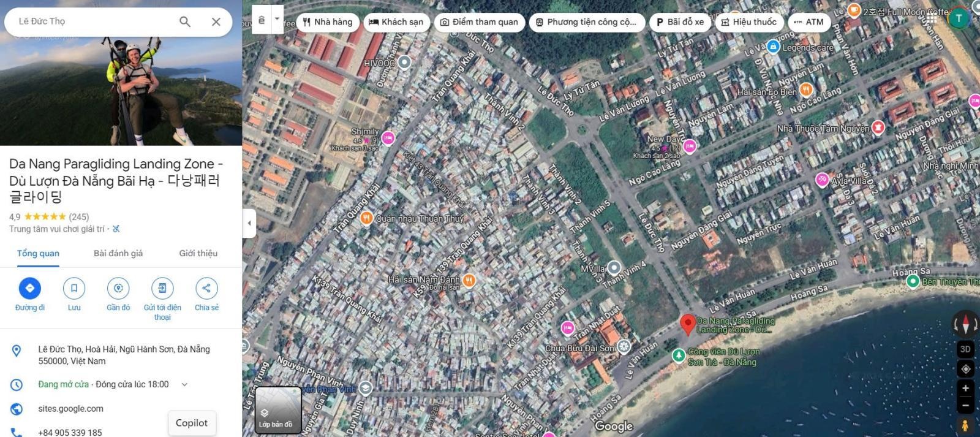Open the input method dropdown arrow
Viewport: 980px width, 437px height.
[x=277, y=20]
